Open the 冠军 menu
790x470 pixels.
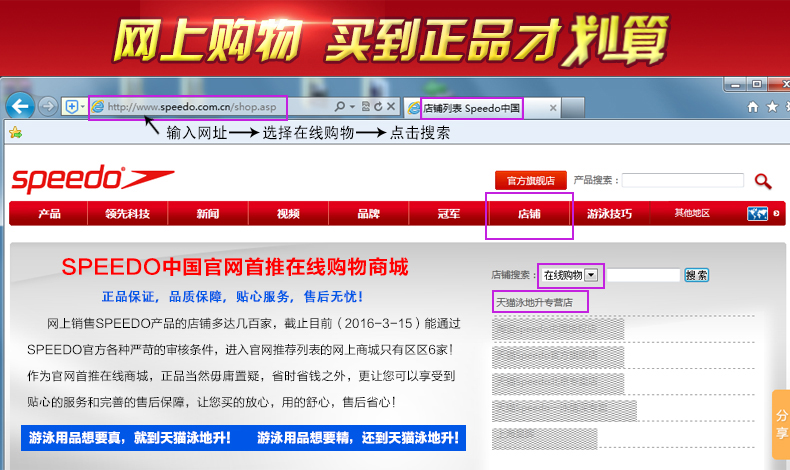(x=448, y=214)
